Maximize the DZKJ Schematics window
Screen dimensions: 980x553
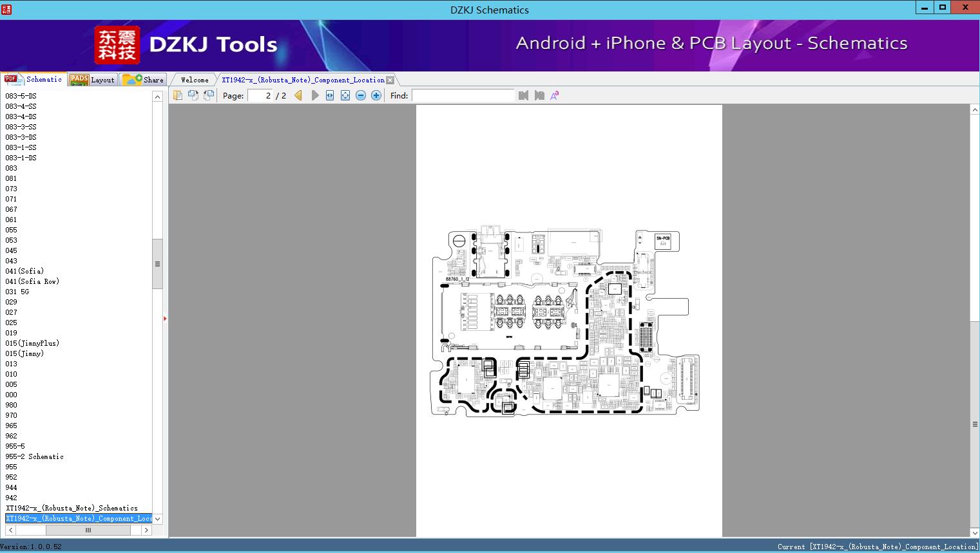pos(942,8)
